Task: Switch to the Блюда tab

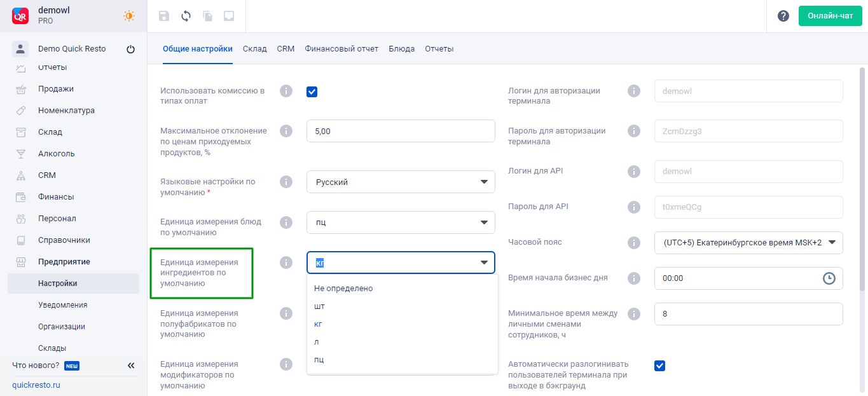Action: point(402,49)
